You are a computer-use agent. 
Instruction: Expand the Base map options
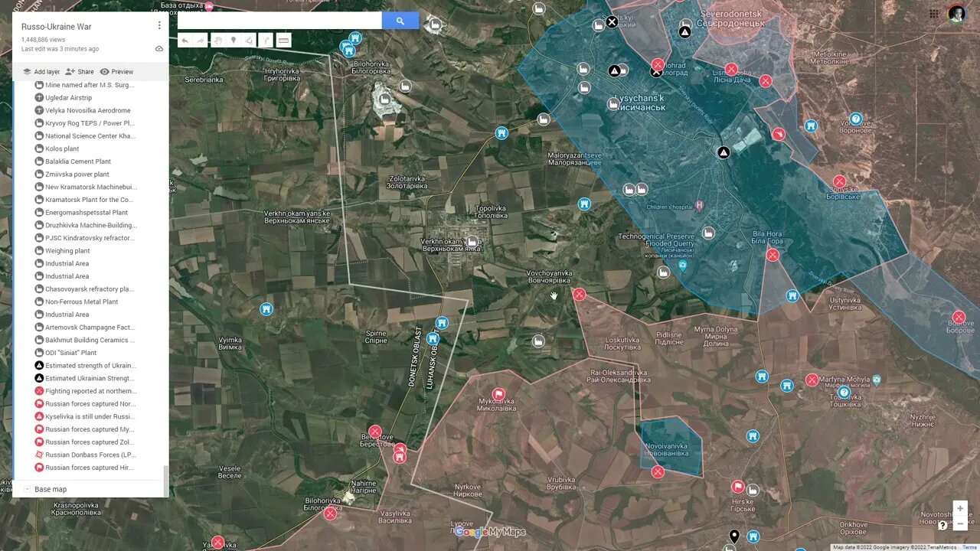(27, 489)
